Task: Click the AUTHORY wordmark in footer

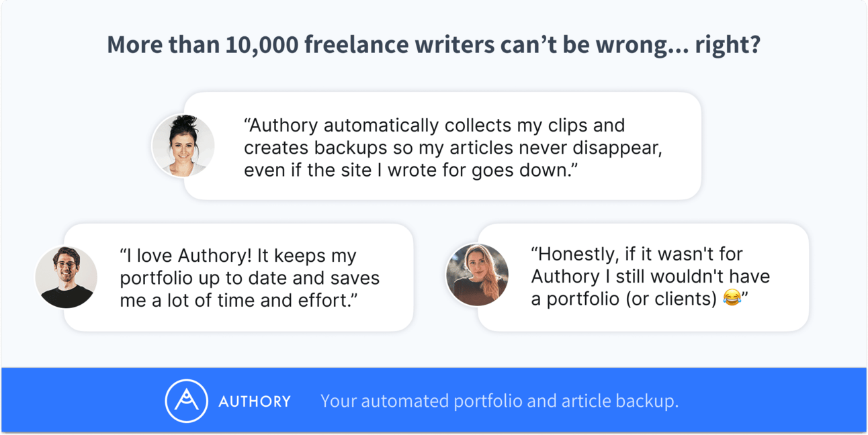Action: pyautogui.click(x=255, y=401)
